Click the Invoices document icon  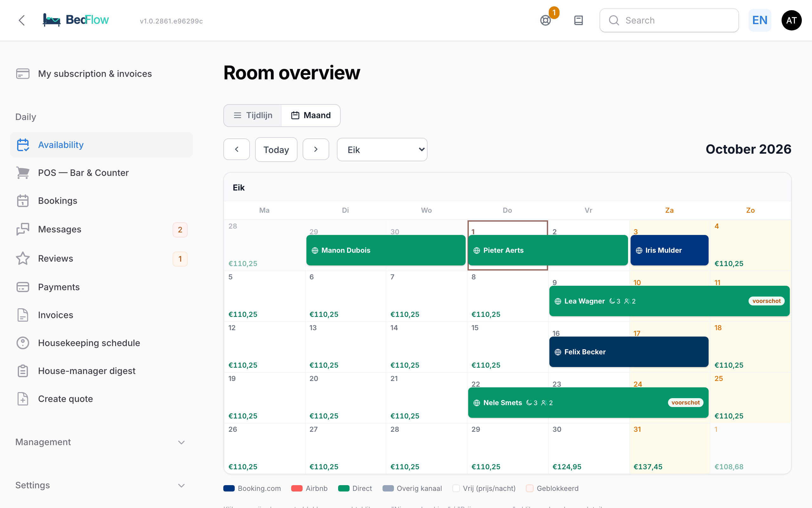point(23,315)
